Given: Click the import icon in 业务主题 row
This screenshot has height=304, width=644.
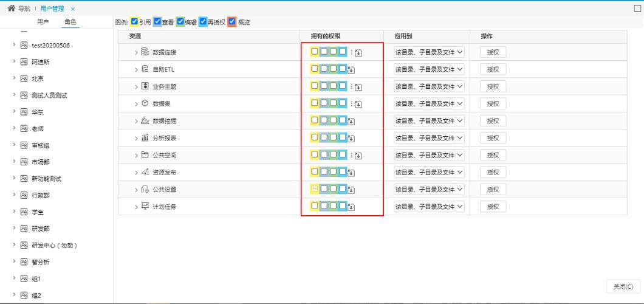Looking at the screenshot, I should click(x=358, y=87).
